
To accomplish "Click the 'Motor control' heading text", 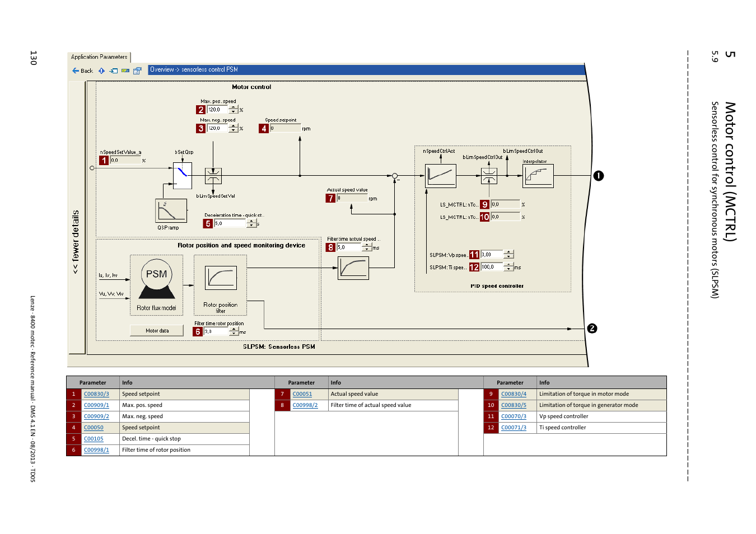I will coord(251,87).
